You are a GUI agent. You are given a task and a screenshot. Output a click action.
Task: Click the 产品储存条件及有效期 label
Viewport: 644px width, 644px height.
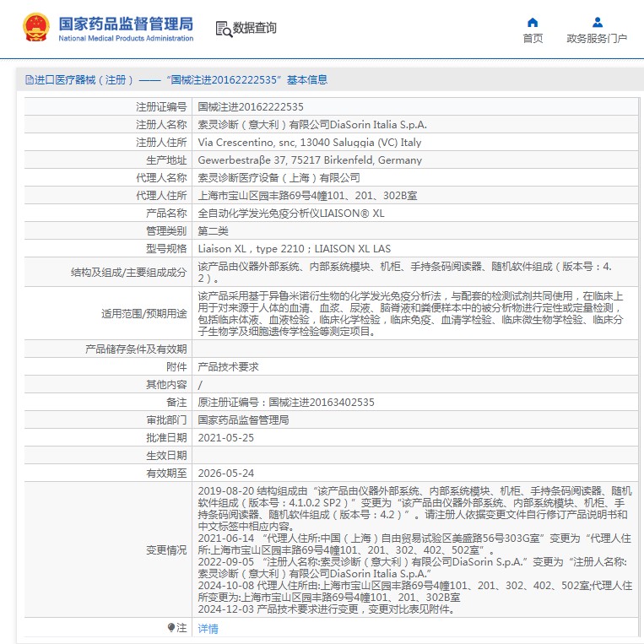(x=136, y=349)
